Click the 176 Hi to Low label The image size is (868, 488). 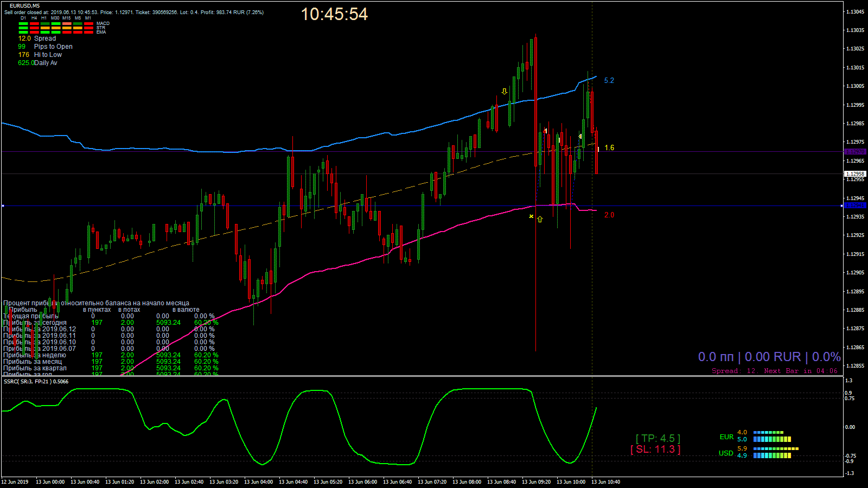[40, 55]
